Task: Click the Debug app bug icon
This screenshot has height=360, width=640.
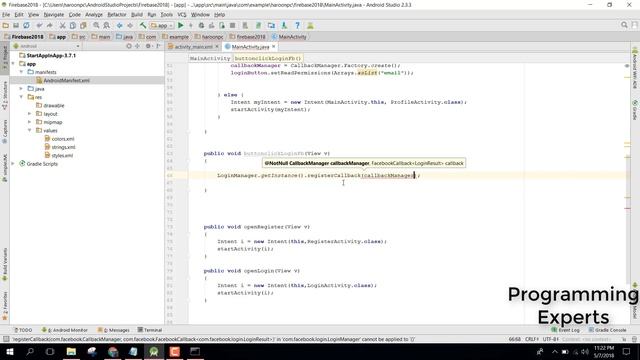Action: tap(201, 25)
